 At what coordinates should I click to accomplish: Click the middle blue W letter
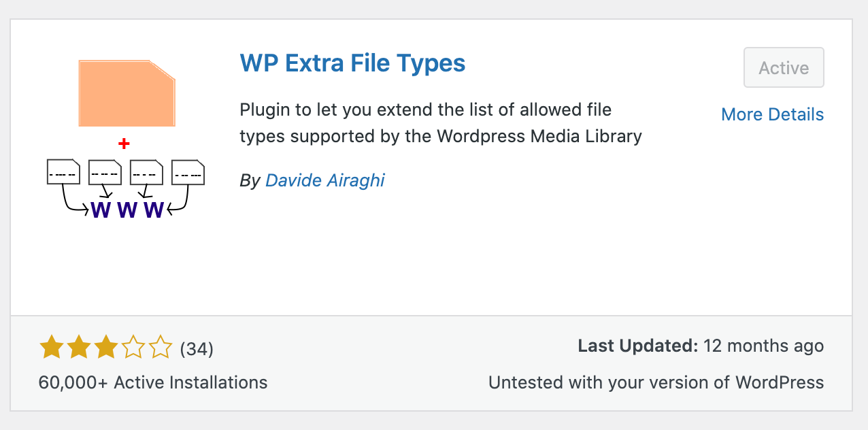[x=127, y=210]
